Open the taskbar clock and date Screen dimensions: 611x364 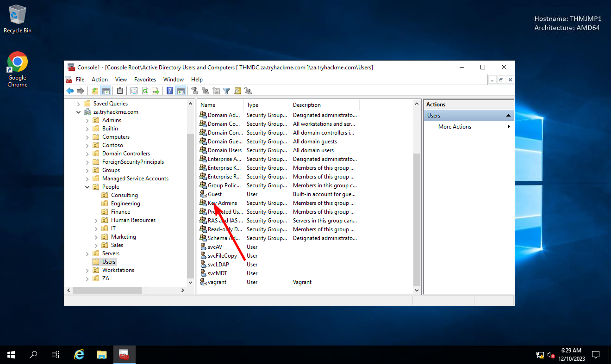coord(571,355)
